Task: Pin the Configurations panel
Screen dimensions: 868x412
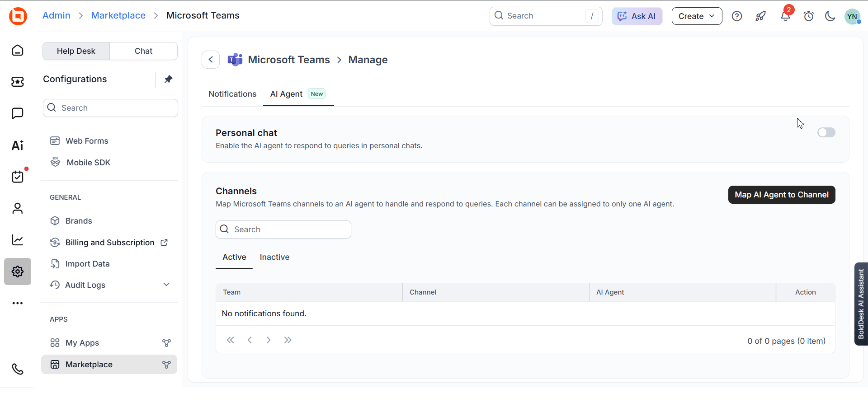Action: click(x=168, y=79)
